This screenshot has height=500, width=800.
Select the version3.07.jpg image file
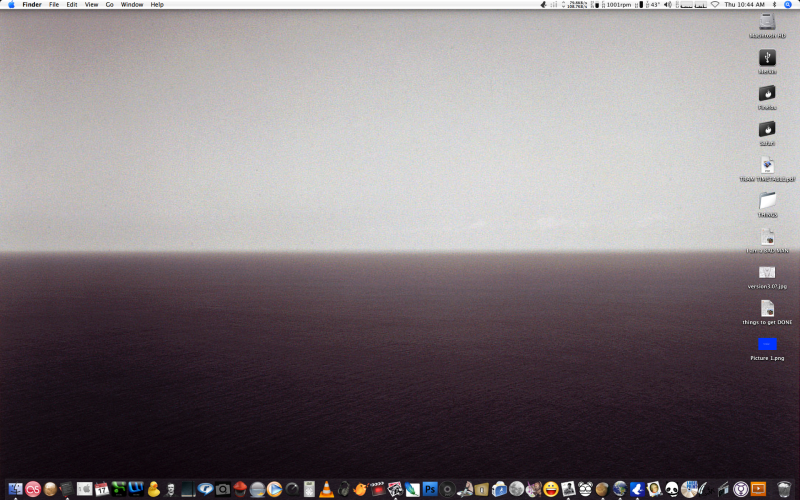click(767, 272)
